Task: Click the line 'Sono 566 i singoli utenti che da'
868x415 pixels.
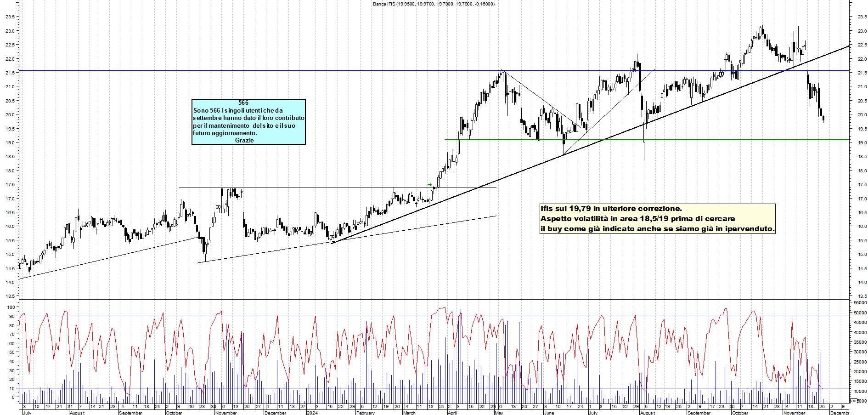Action: (x=238, y=110)
